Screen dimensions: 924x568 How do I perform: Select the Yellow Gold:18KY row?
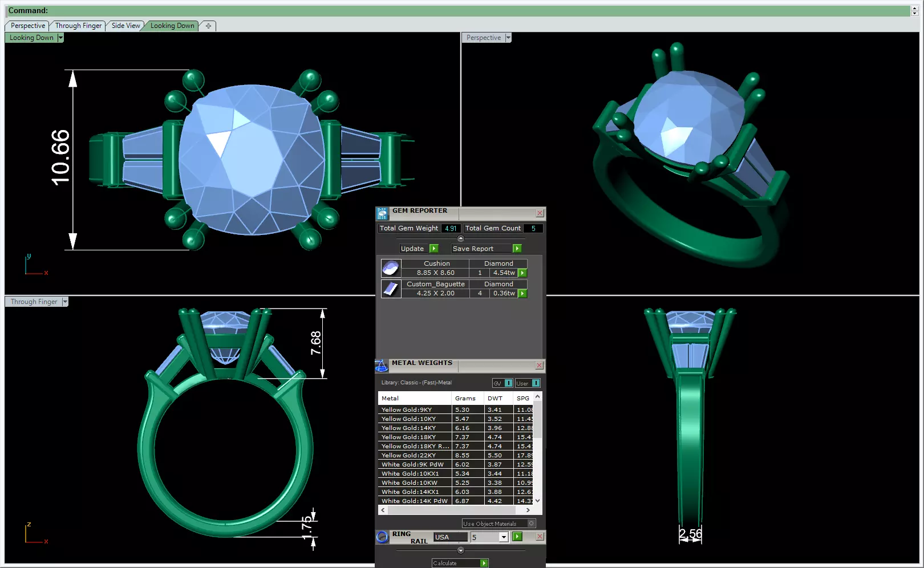tap(456, 437)
